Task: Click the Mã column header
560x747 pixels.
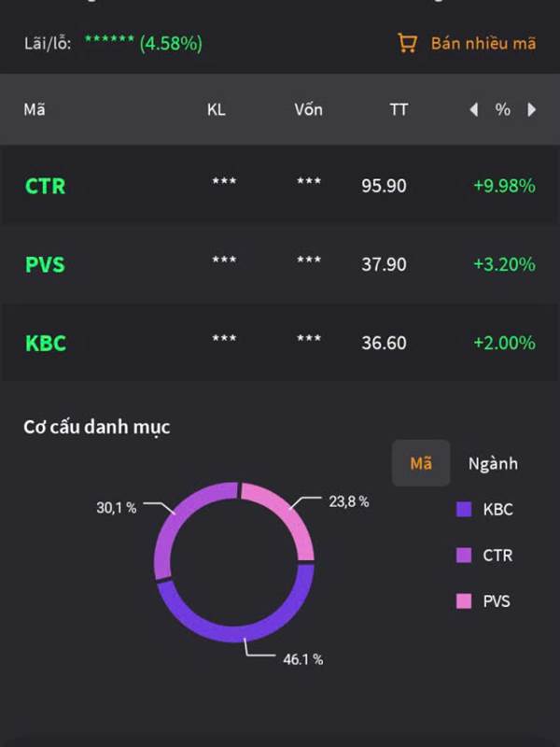Action: (35, 110)
